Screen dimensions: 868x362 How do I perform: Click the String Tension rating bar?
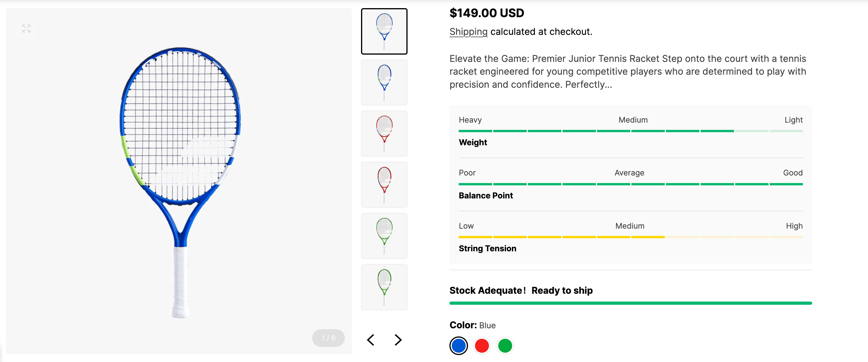(631, 237)
